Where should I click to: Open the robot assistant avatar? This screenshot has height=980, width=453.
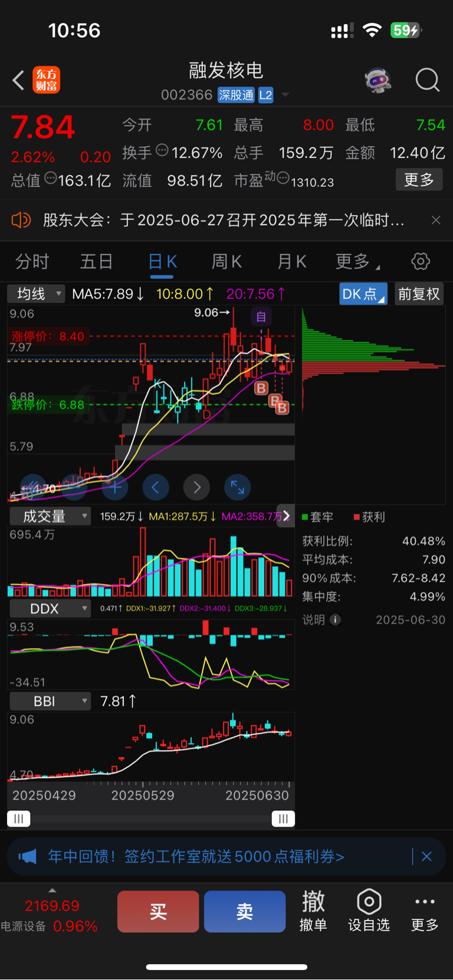click(378, 80)
